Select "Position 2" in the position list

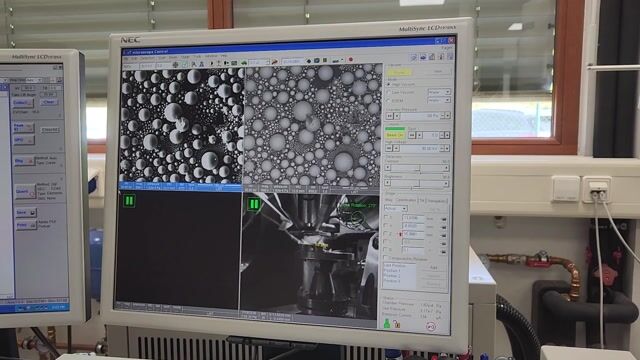coord(393,276)
